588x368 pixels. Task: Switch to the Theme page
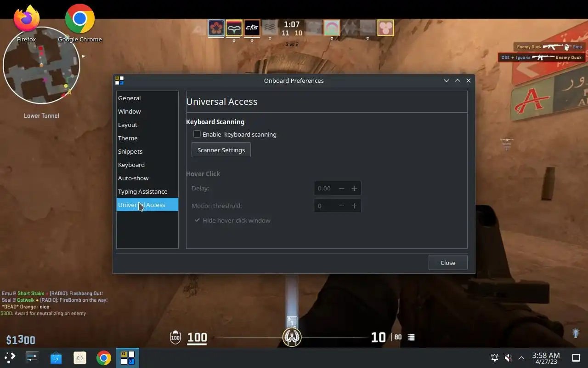coord(147,138)
